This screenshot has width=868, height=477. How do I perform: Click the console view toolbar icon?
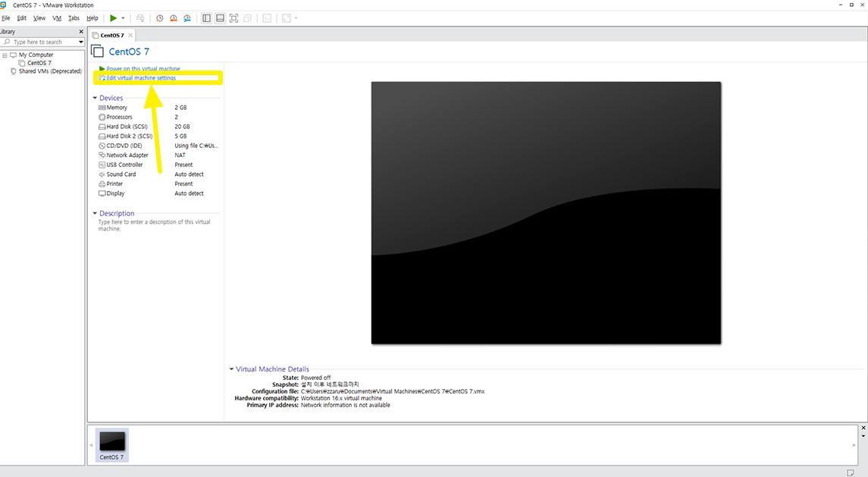[267, 18]
